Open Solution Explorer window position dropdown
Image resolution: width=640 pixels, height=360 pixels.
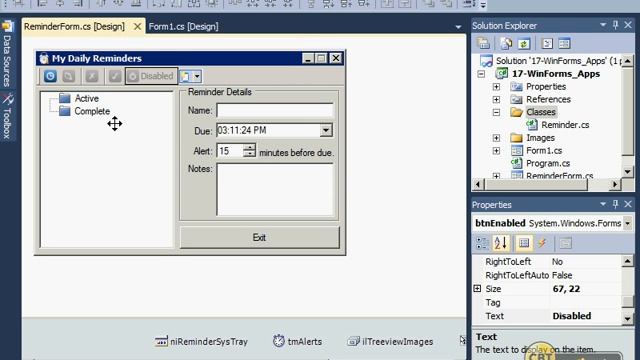[x=603, y=25]
